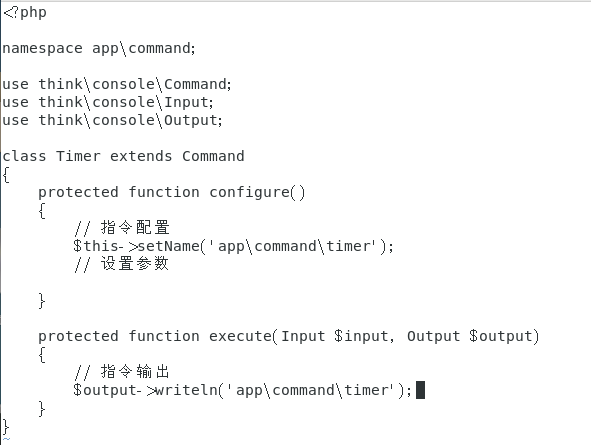The image size is (591, 445).
Task: Click the final closing brace of class
Action: tap(6, 427)
